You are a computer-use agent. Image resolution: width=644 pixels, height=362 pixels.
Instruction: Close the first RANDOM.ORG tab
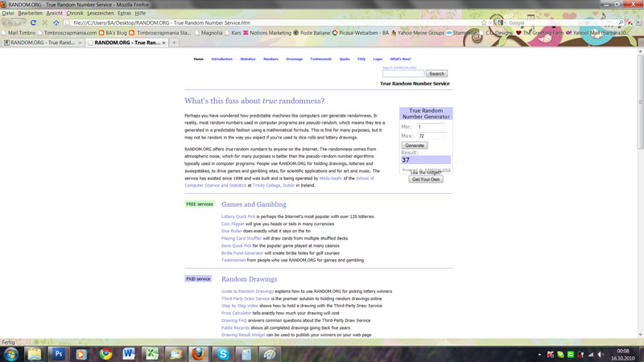80,43
